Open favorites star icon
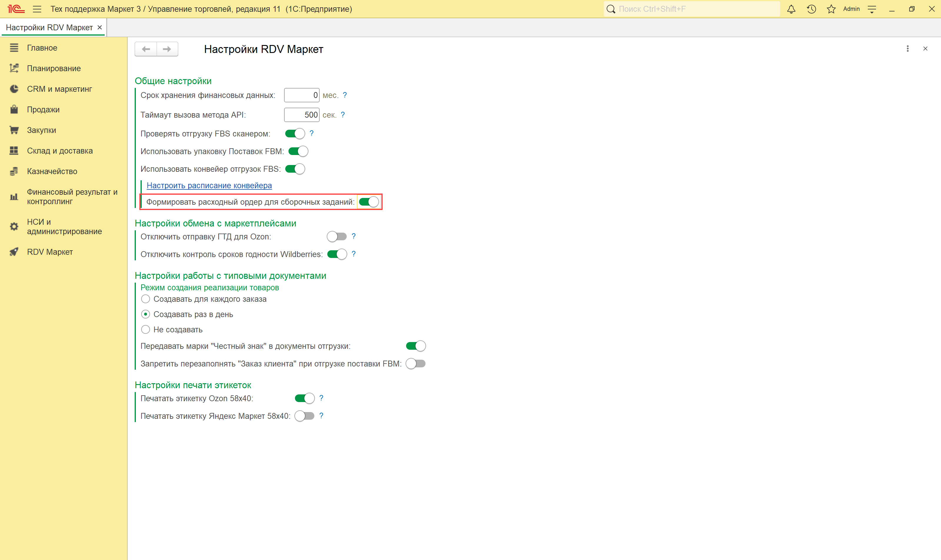The image size is (941, 560). [x=831, y=9]
